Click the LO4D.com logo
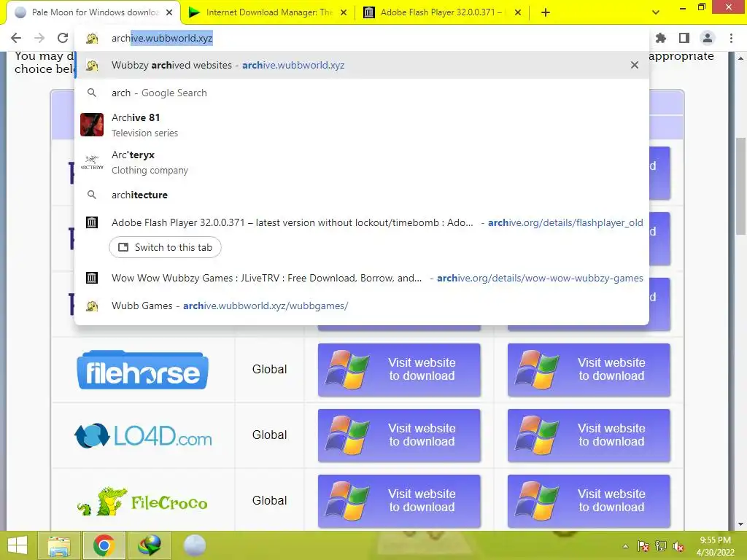Viewport: 747px width, 560px height. click(143, 435)
